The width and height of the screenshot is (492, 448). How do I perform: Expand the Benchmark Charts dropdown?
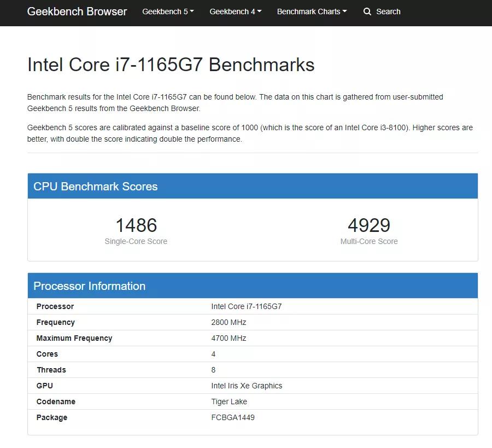(312, 11)
